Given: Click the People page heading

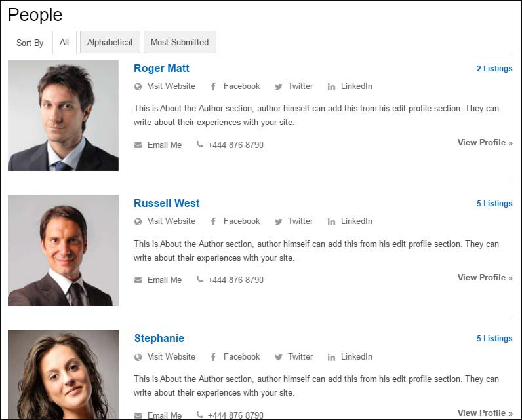Looking at the screenshot, I should coord(35,15).
